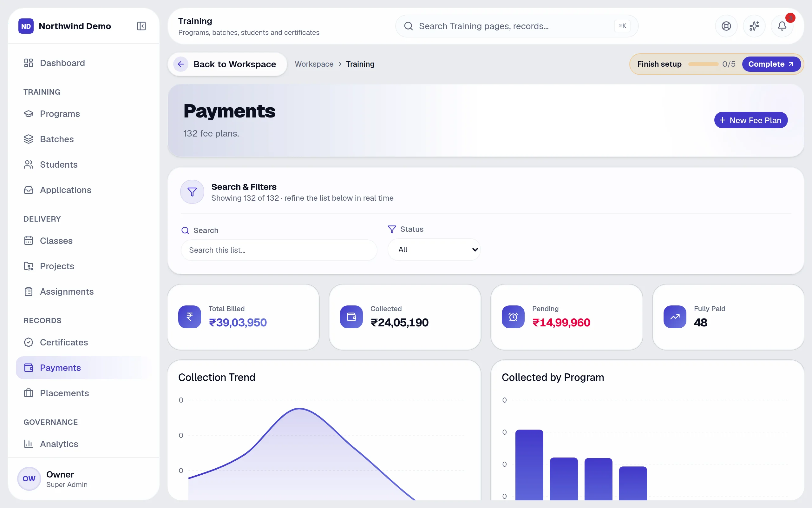Click the ⌘K shortcut badge
The height and width of the screenshot is (508, 812).
[622, 26]
